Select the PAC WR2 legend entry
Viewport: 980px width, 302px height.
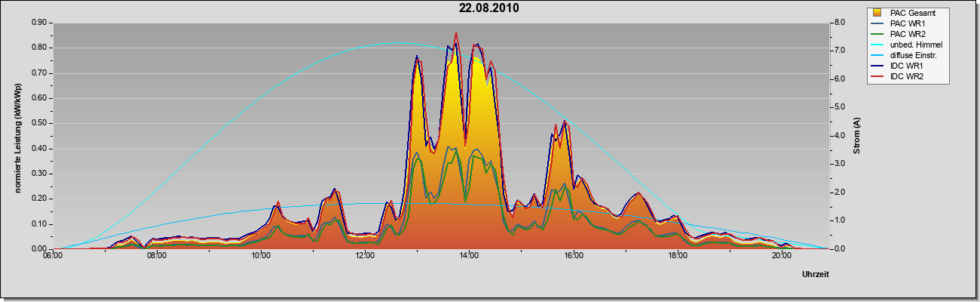907,34
